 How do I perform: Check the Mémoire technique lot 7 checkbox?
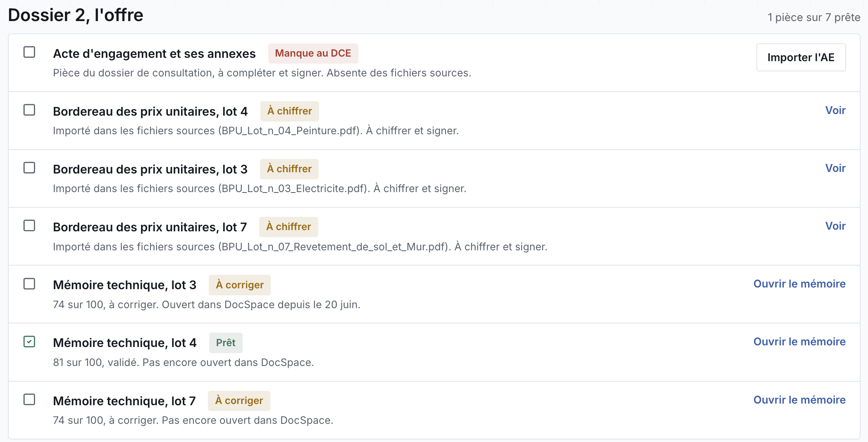pyautogui.click(x=29, y=399)
